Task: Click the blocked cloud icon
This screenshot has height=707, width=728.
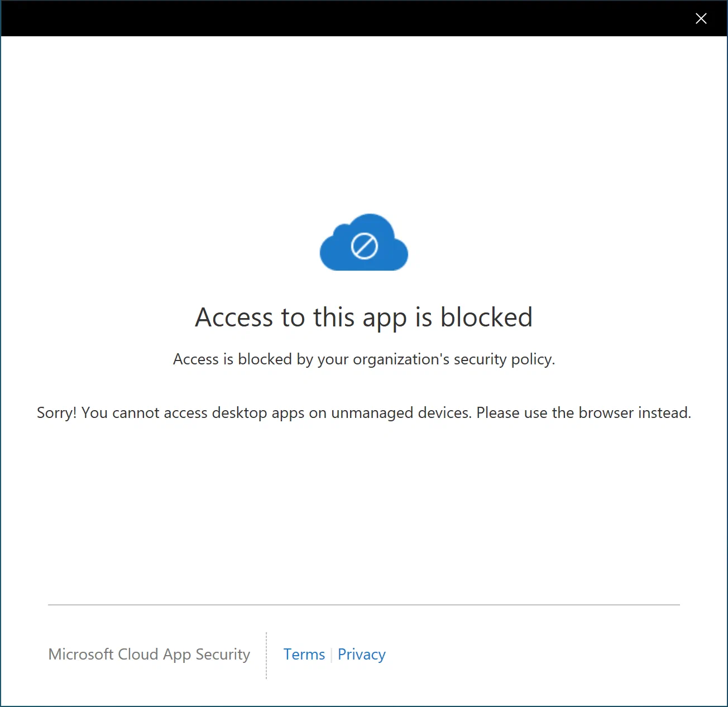Action: pos(364,242)
